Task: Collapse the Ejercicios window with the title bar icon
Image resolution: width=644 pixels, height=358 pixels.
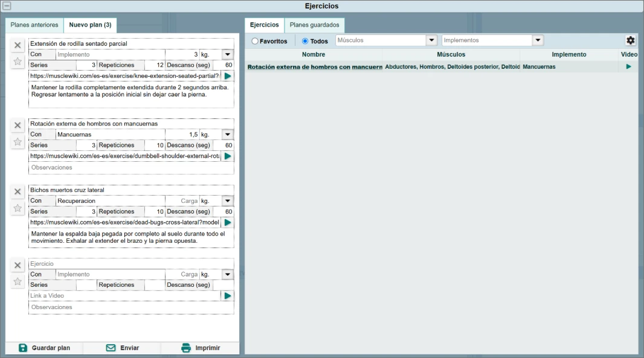Action: [x=7, y=6]
